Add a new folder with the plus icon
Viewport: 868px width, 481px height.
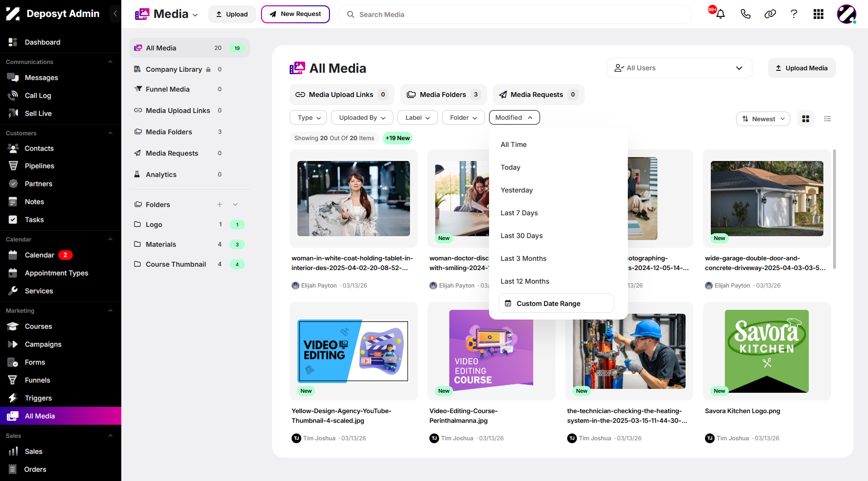(x=220, y=205)
